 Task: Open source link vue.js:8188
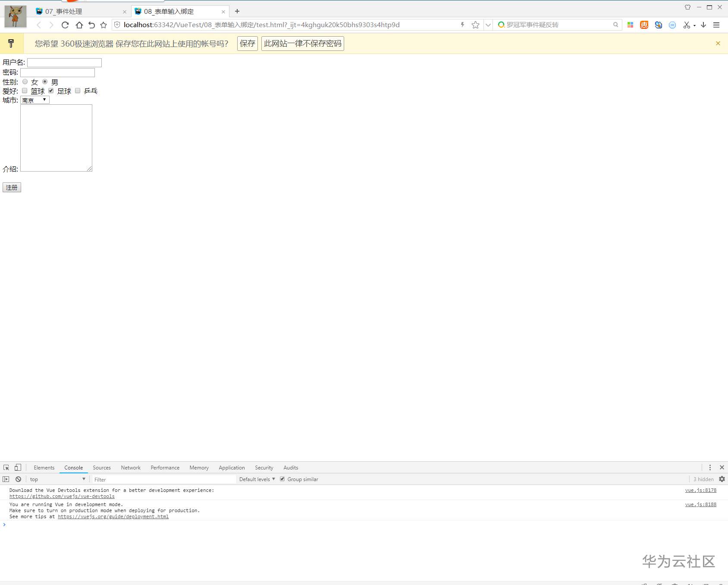[701, 504]
